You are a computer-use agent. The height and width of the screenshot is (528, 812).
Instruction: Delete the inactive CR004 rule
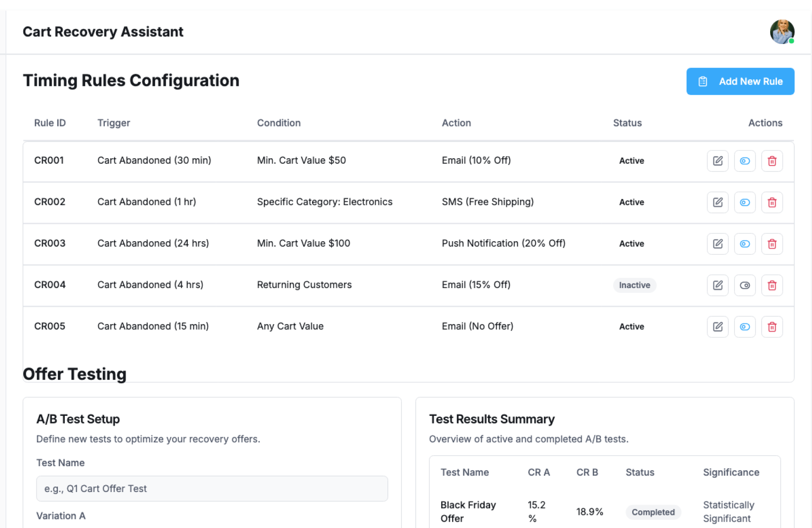[x=771, y=285]
